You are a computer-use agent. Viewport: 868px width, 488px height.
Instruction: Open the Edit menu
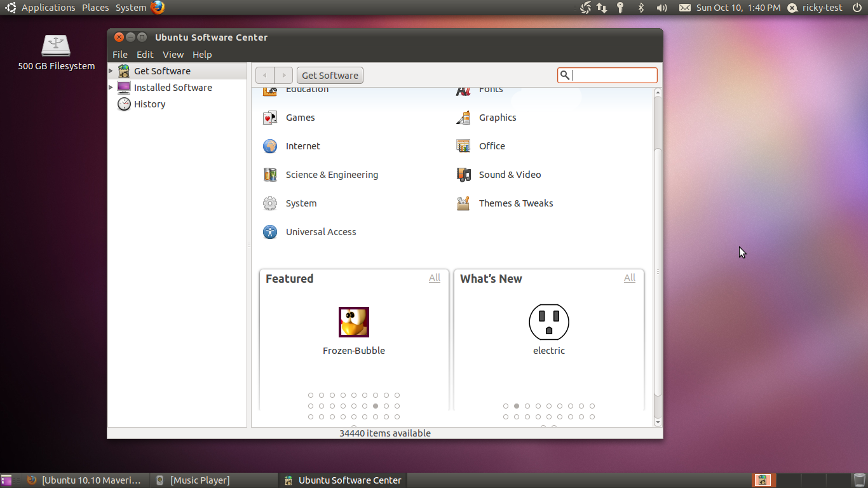(x=145, y=55)
